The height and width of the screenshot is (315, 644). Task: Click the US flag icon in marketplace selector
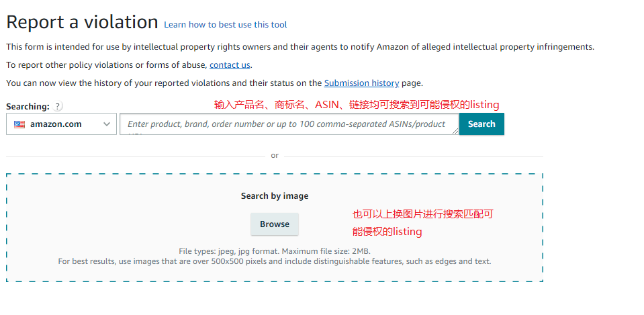pos(19,124)
